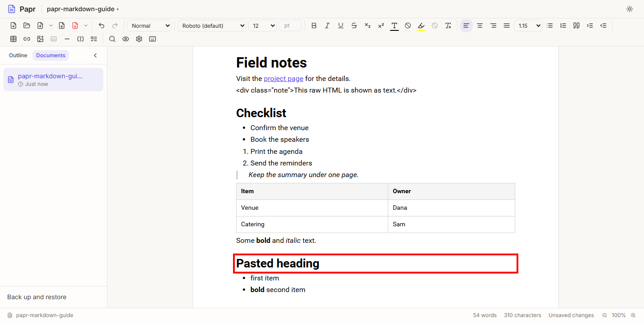The height and width of the screenshot is (322, 644).
Task: Zoom in with the magnifier plus icon
Action: [633, 315]
